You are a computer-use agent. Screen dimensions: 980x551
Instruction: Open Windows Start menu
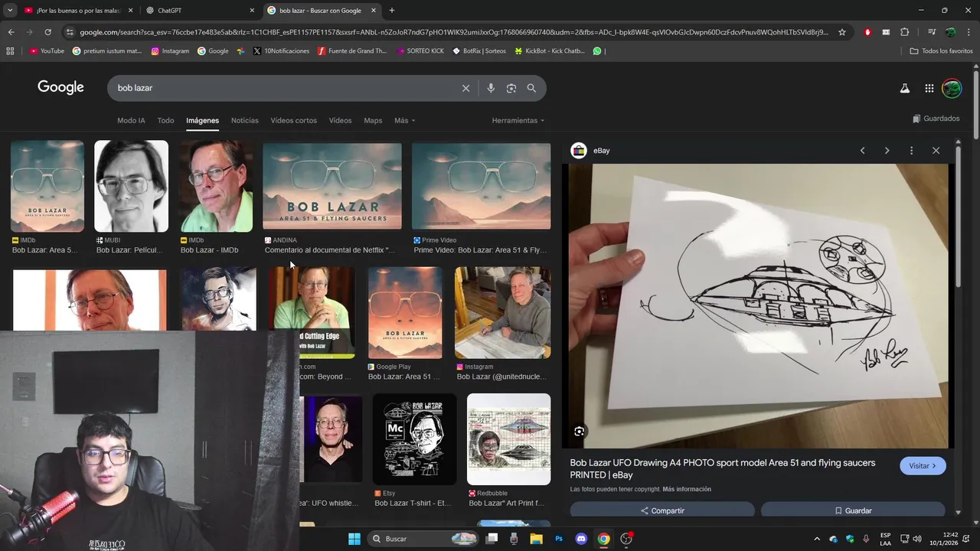354,539
